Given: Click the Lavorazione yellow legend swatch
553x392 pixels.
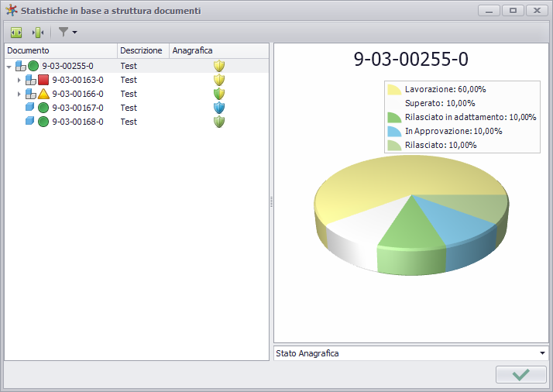Looking at the screenshot, I should [394, 90].
